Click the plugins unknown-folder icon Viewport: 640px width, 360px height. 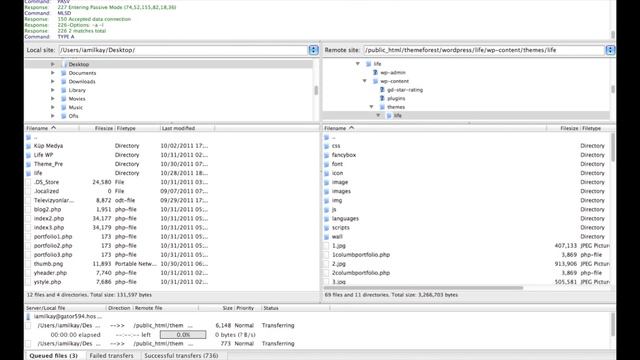(382, 98)
